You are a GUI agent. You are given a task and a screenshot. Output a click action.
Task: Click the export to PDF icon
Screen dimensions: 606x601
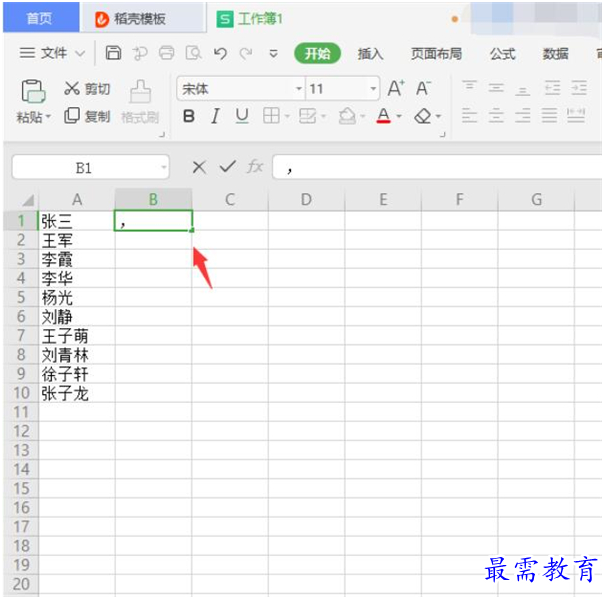pos(140,53)
